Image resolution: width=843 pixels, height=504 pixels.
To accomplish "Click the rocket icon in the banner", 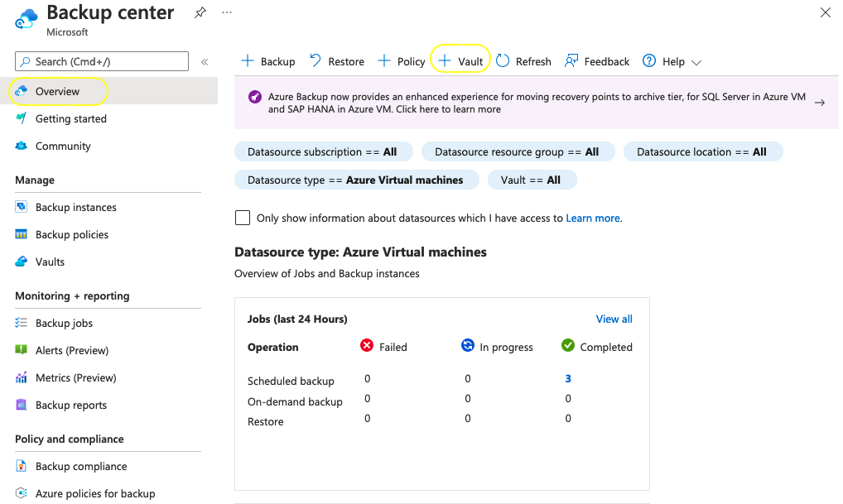I will [x=255, y=98].
